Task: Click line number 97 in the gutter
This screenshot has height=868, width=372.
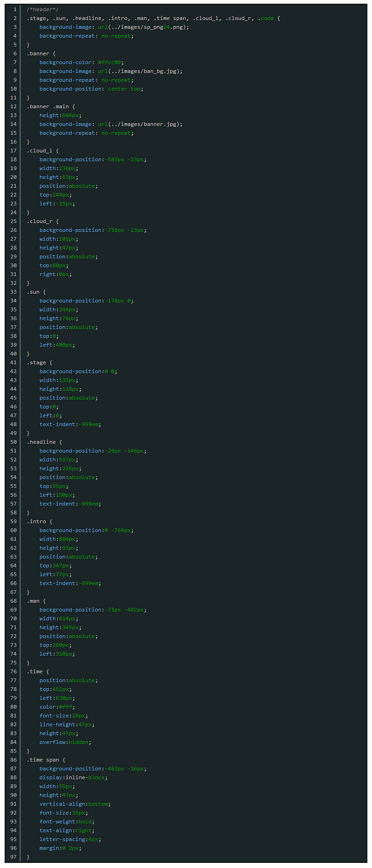Action: 13,857
